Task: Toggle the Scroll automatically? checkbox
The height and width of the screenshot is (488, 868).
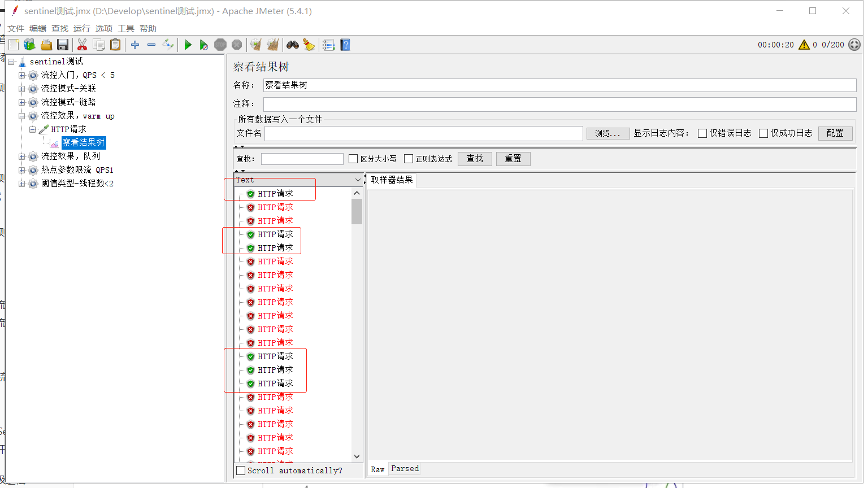Action: click(241, 470)
